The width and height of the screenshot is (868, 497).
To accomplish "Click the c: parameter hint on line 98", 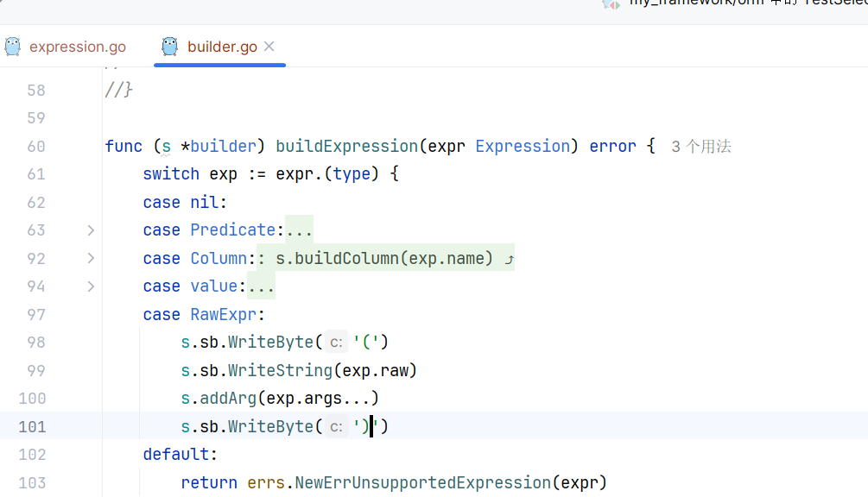I will [x=336, y=343].
